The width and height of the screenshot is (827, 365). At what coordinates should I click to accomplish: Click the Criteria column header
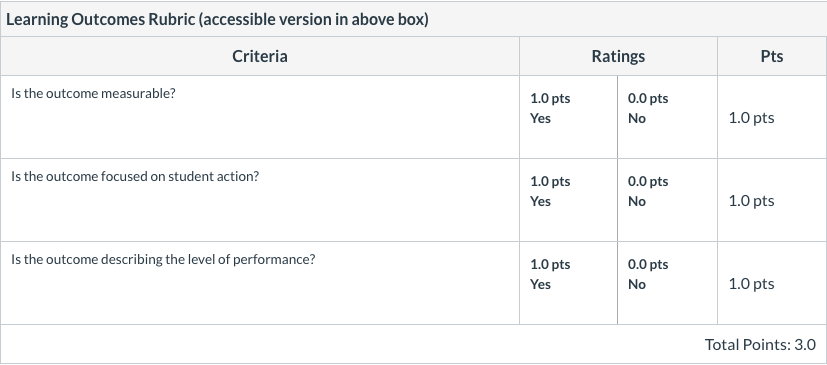coord(260,56)
